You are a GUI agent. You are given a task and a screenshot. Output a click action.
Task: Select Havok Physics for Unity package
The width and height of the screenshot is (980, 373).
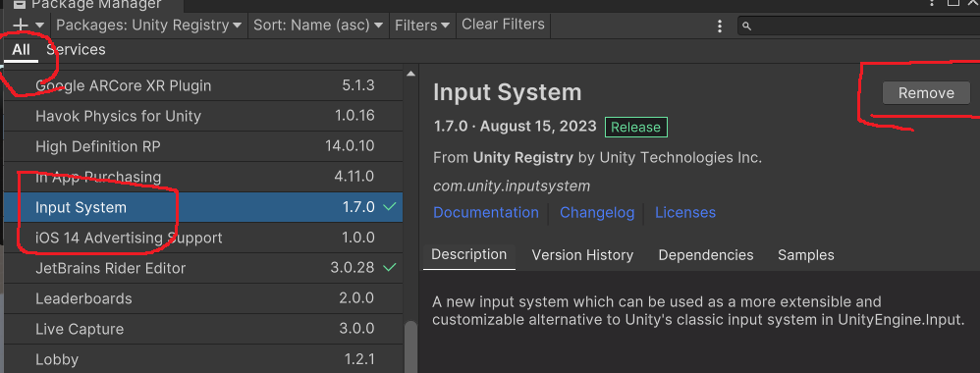click(x=202, y=116)
